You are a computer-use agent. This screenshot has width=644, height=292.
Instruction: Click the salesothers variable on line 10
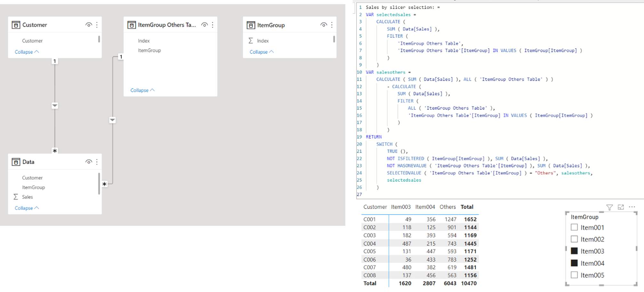[x=391, y=72]
